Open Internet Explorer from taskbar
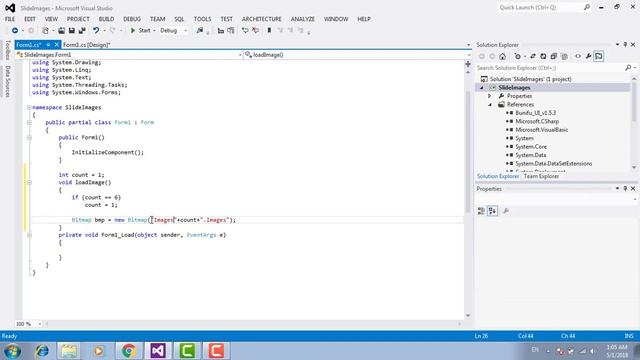 click(42, 351)
